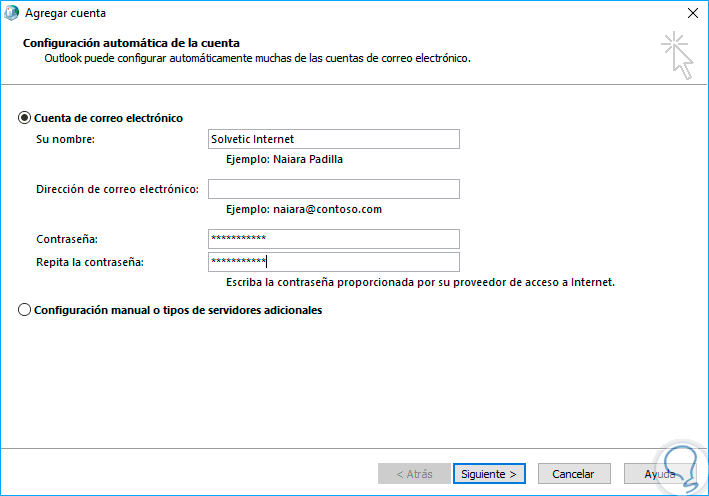The height and width of the screenshot is (496, 709).
Task: Focus the Repita la contraseña field
Action: pyautogui.click(x=333, y=262)
